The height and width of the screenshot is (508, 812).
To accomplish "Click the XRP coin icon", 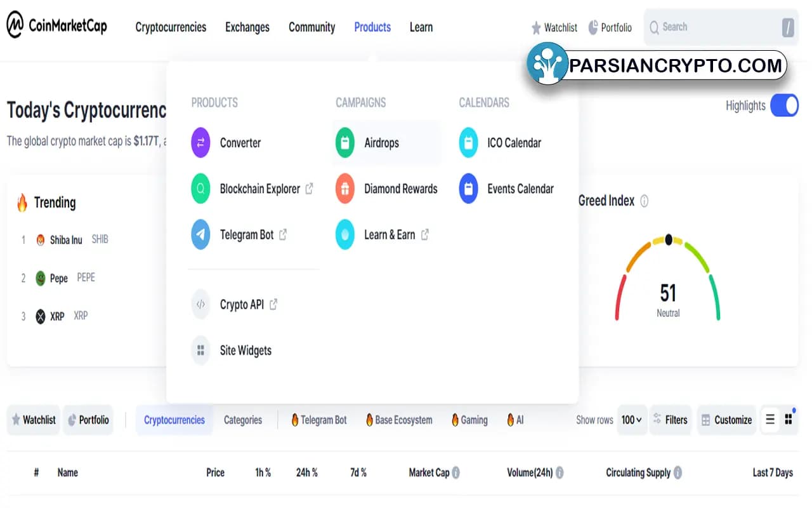I will point(41,316).
